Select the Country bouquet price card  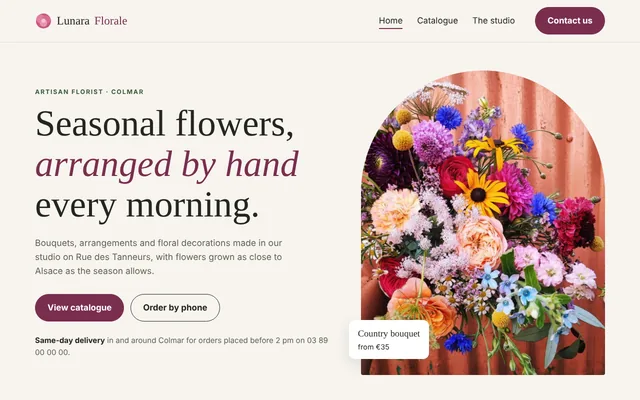389,340
